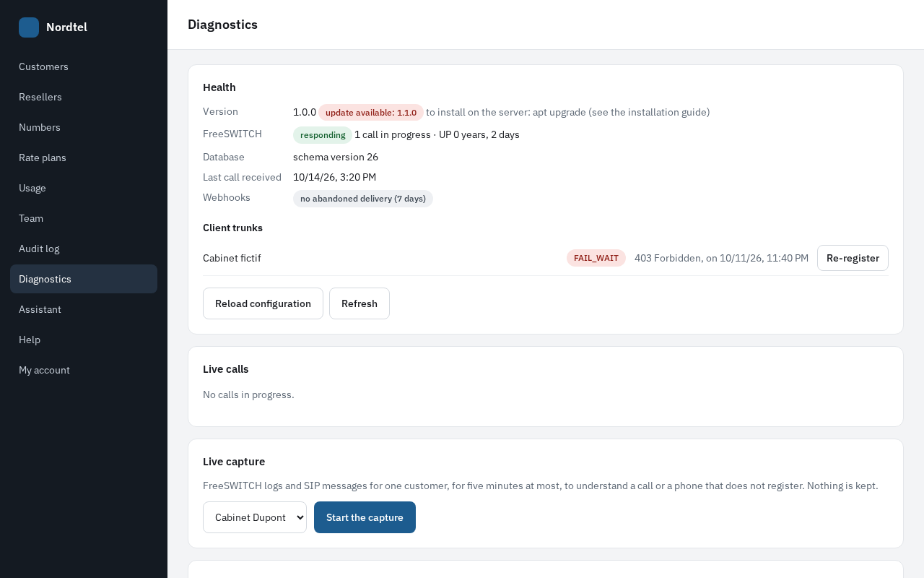Click the 1 call in progress text
Viewport: 924px width, 578px height.
(393, 134)
